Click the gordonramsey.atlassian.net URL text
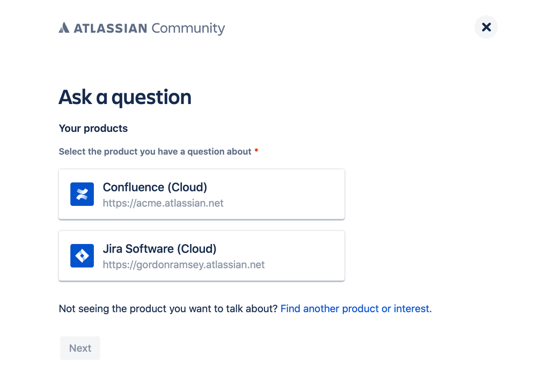This screenshot has width=536, height=392. [x=183, y=265]
